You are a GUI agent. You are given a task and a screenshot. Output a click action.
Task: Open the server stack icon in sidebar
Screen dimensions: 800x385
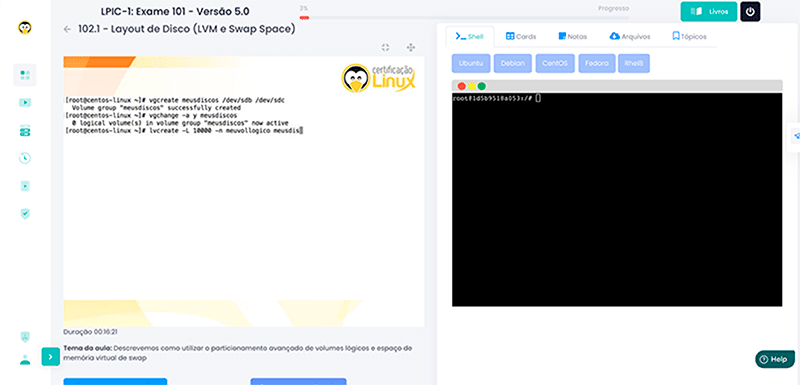tap(24, 131)
